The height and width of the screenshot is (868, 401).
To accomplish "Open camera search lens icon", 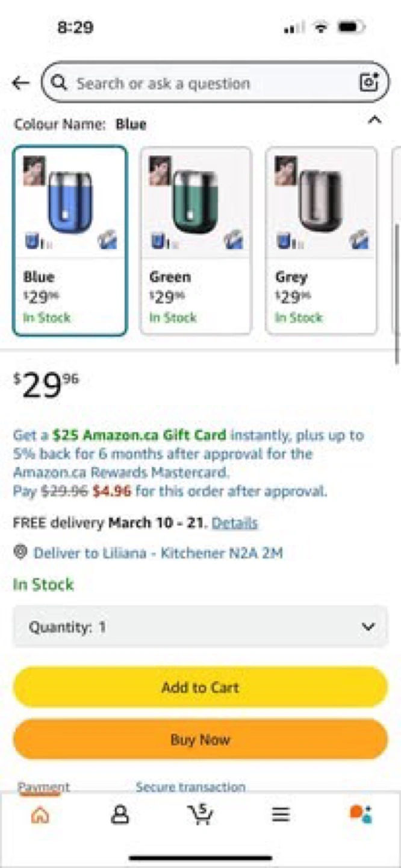I will pos(368,83).
